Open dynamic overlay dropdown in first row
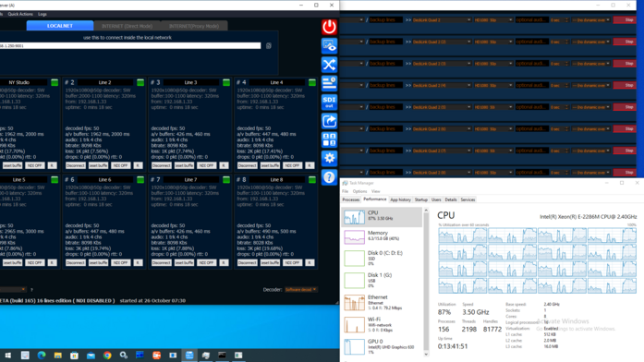The height and width of the screenshot is (362, 644). coord(591,20)
